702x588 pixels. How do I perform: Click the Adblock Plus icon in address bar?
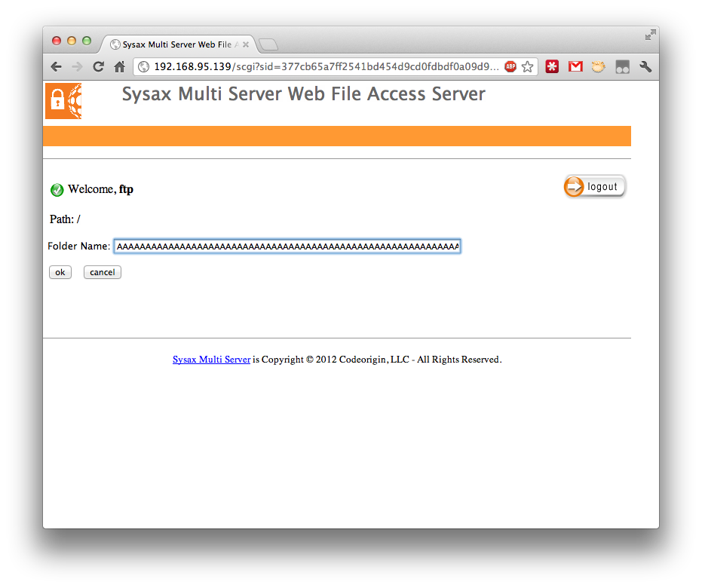[x=510, y=67]
